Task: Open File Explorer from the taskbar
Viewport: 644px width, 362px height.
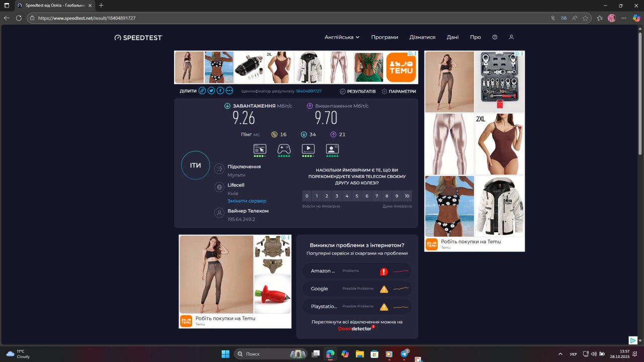Action: [x=360, y=354]
